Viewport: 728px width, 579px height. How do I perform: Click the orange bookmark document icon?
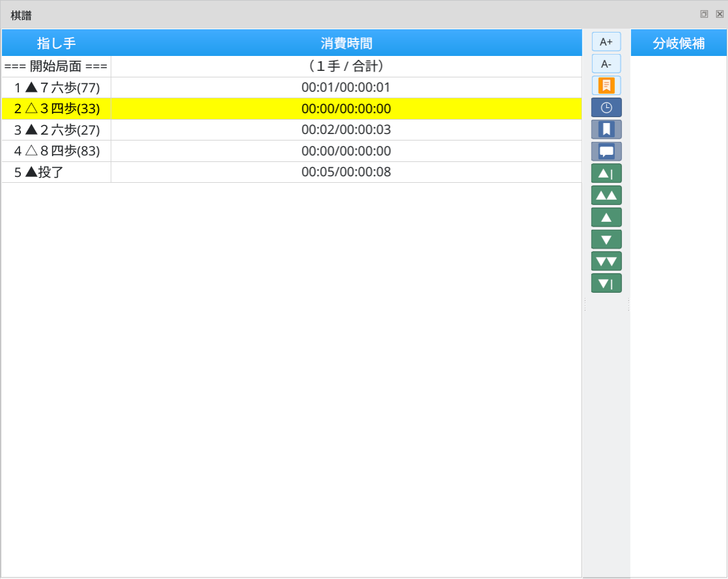[x=606, y=85]
